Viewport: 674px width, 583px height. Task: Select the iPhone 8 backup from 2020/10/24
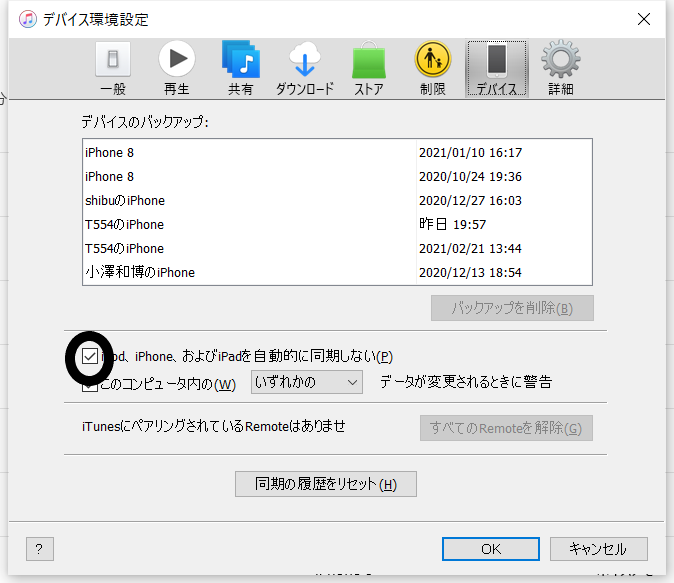(x=337, y=177)
